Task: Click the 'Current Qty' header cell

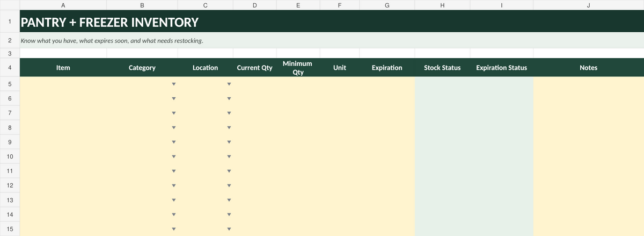Action: [254, 68]
